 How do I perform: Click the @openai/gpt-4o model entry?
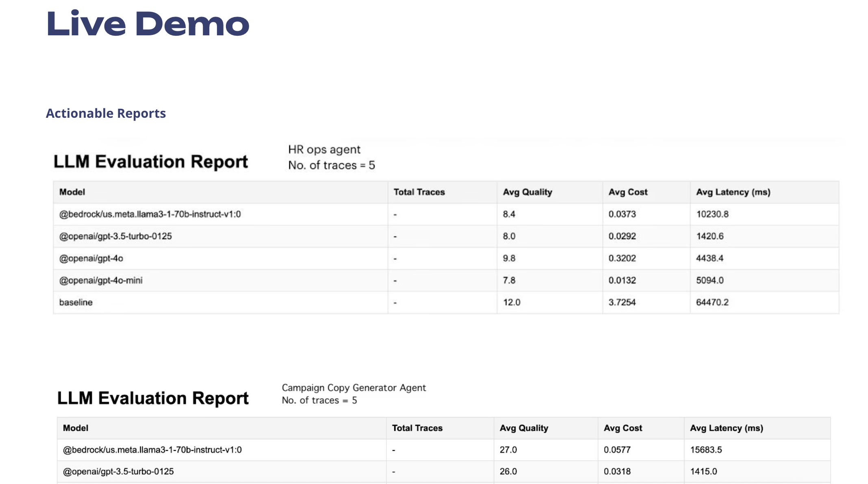(x=91, y=258)
